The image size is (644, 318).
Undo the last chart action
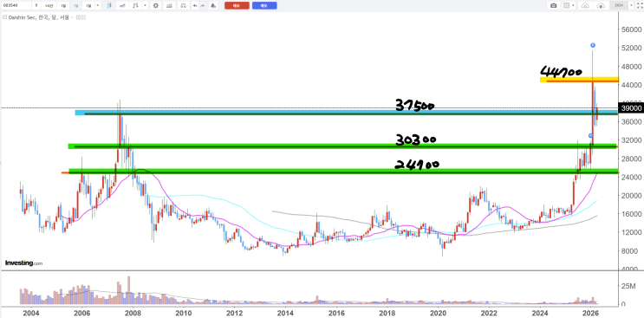(195, 5)
